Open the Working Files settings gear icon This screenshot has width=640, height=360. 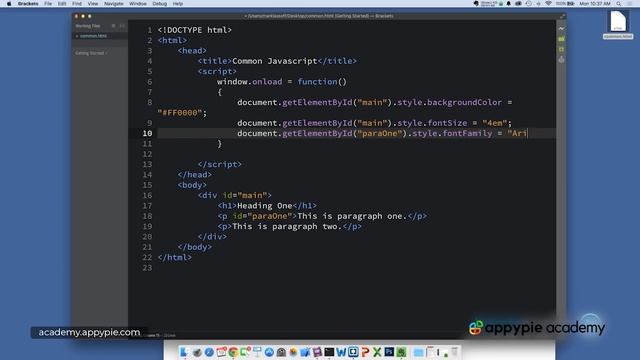click(113, 26)
